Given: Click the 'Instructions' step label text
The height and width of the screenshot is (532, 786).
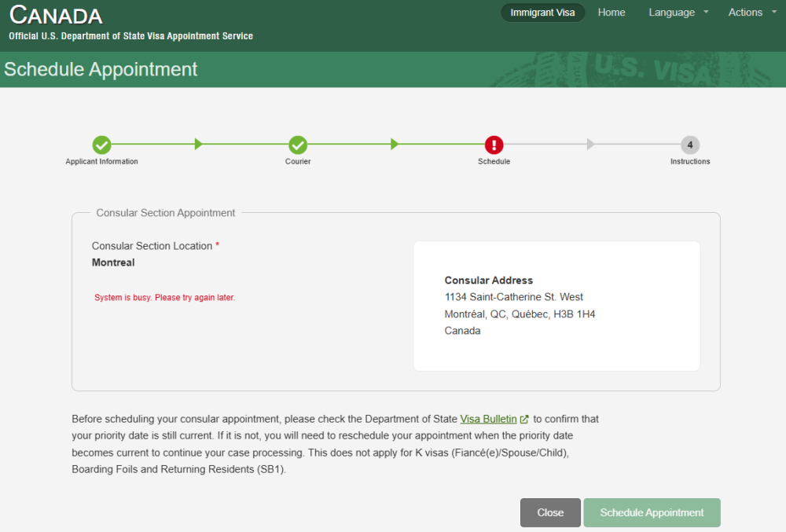Looking at the screenshot, I should pos(690,162).
